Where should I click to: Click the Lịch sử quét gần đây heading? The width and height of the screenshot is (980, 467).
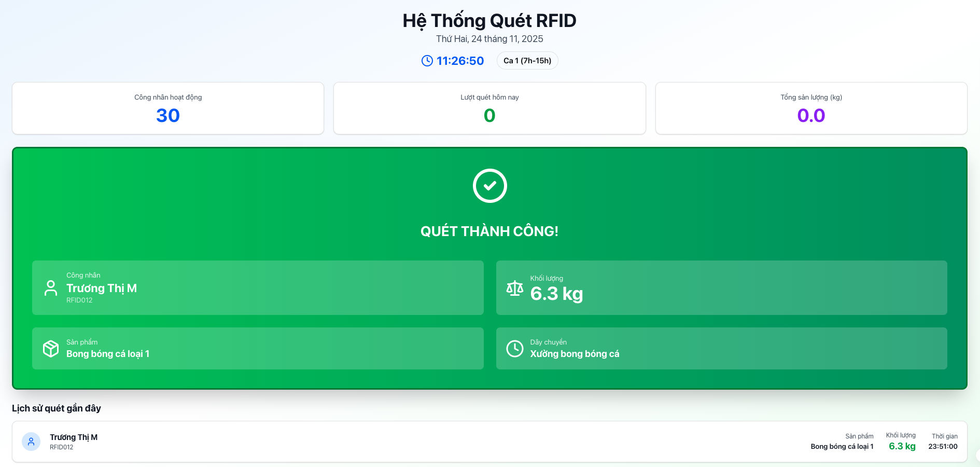coord(56,408)
